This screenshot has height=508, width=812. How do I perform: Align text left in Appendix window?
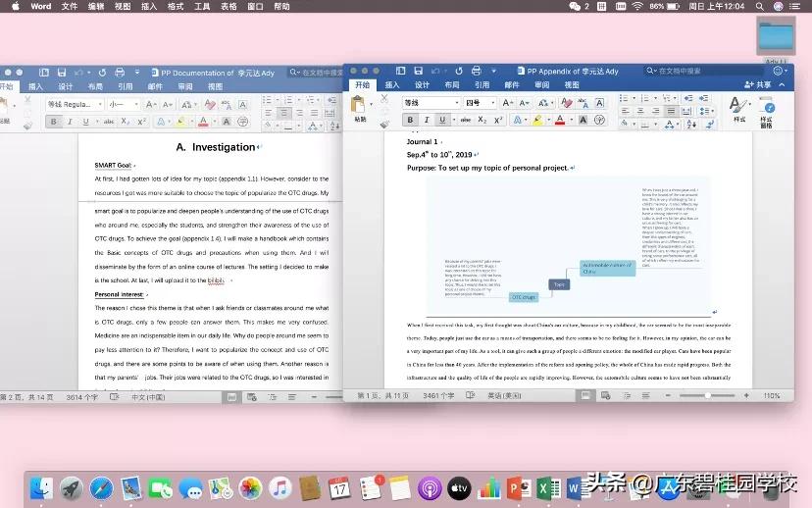tap(625, 111)
